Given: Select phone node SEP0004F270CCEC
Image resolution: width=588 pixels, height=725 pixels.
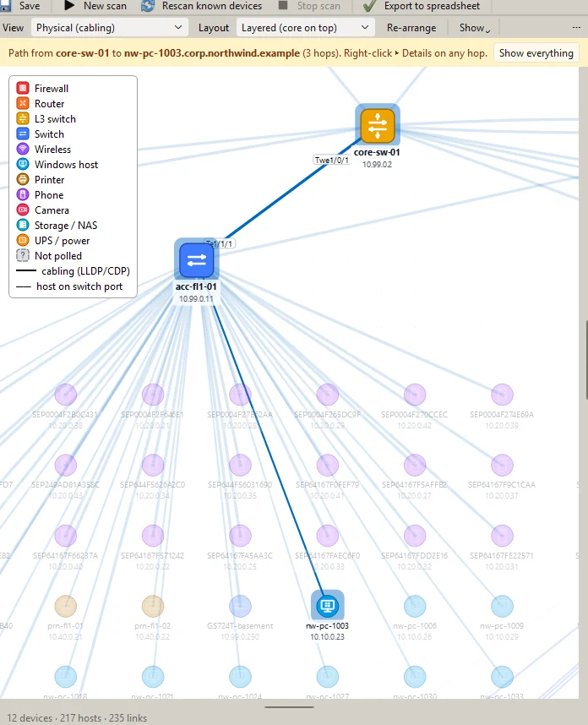Looking at the screenshot, I should 415,395.
